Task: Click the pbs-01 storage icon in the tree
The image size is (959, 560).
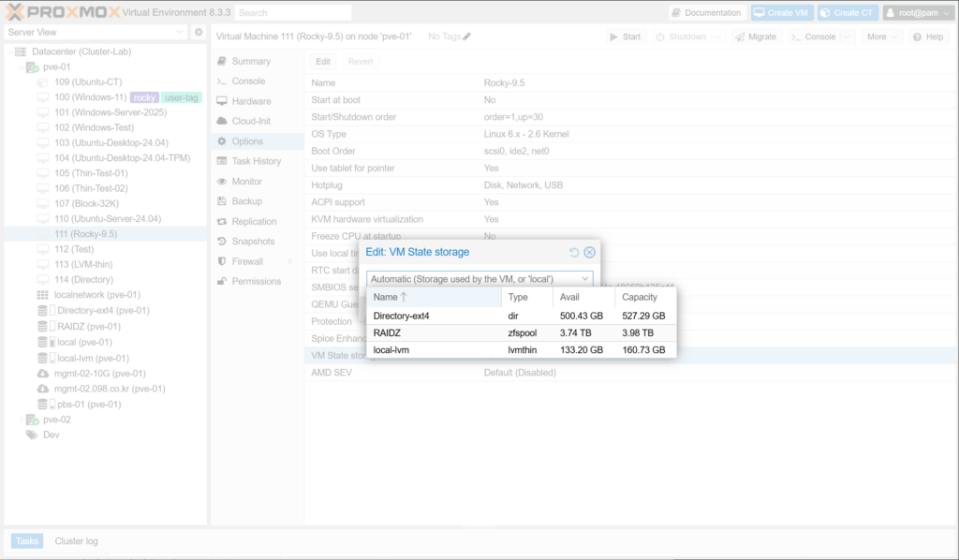Action: [43, 405]
